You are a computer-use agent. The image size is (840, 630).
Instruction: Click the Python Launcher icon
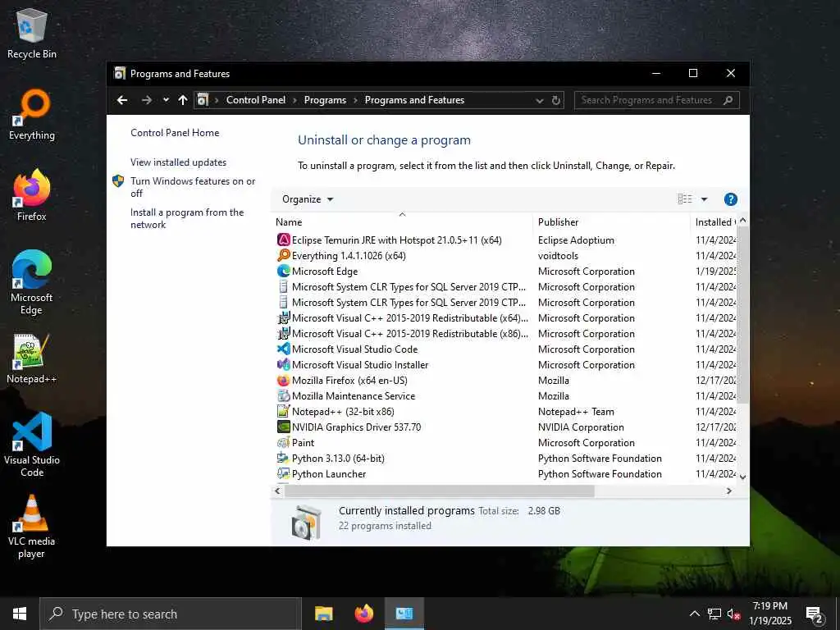tap(283, 473)
